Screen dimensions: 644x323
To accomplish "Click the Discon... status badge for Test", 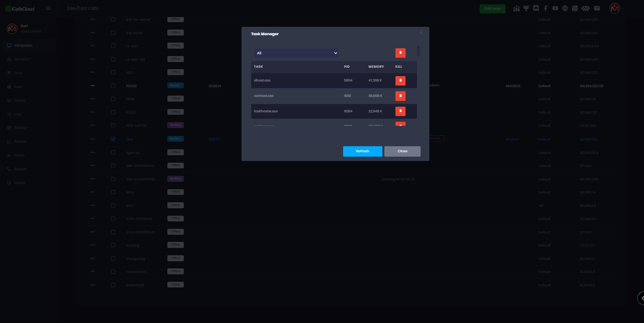I will [x=175, y=139].
